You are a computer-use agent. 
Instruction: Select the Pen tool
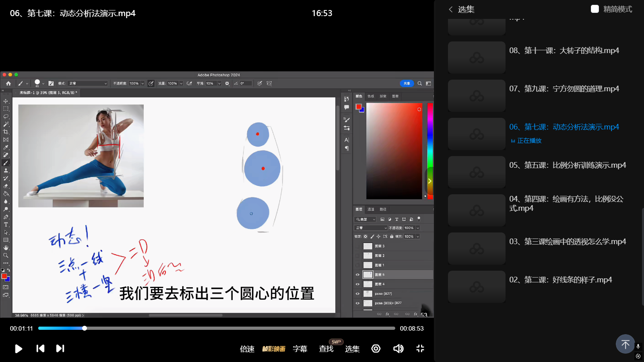click(6, 217)
